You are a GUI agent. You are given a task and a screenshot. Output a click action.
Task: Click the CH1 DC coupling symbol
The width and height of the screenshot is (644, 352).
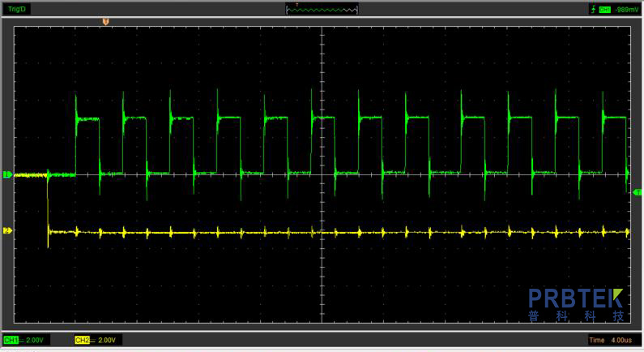(21, 340)
